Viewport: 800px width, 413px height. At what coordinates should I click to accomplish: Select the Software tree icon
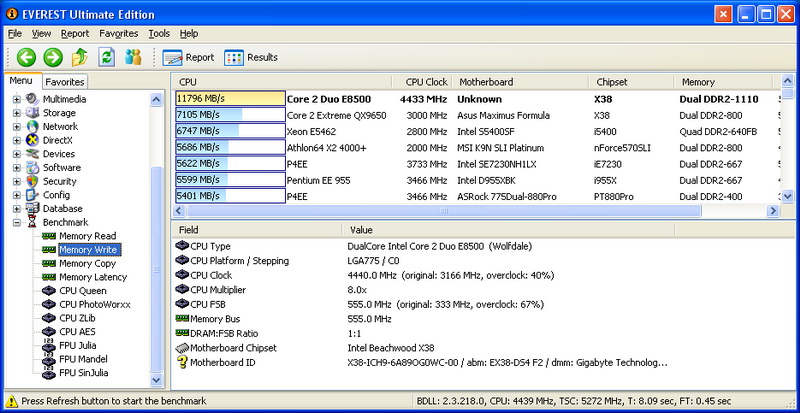tap(32, 167)
